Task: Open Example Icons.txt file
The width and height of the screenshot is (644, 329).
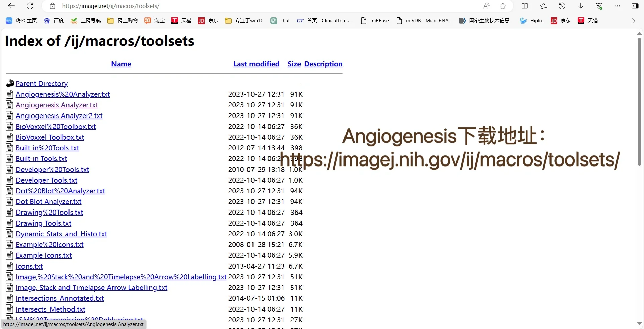Action: click(44, 255)
